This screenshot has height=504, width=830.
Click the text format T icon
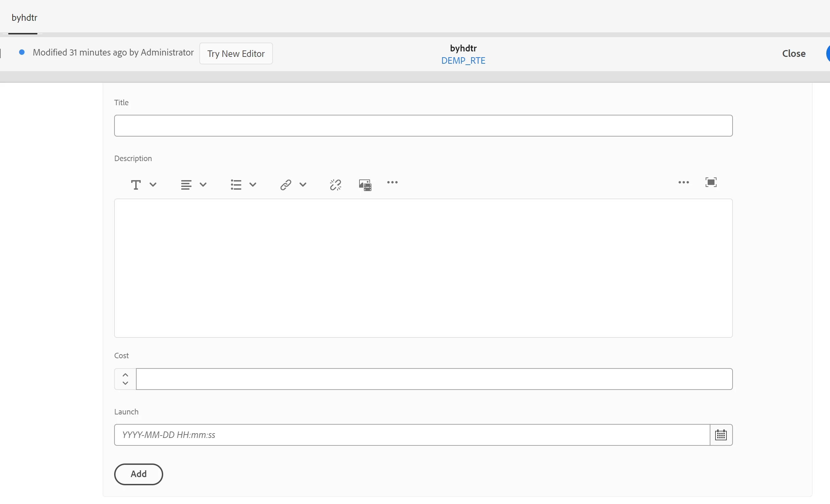136,185
